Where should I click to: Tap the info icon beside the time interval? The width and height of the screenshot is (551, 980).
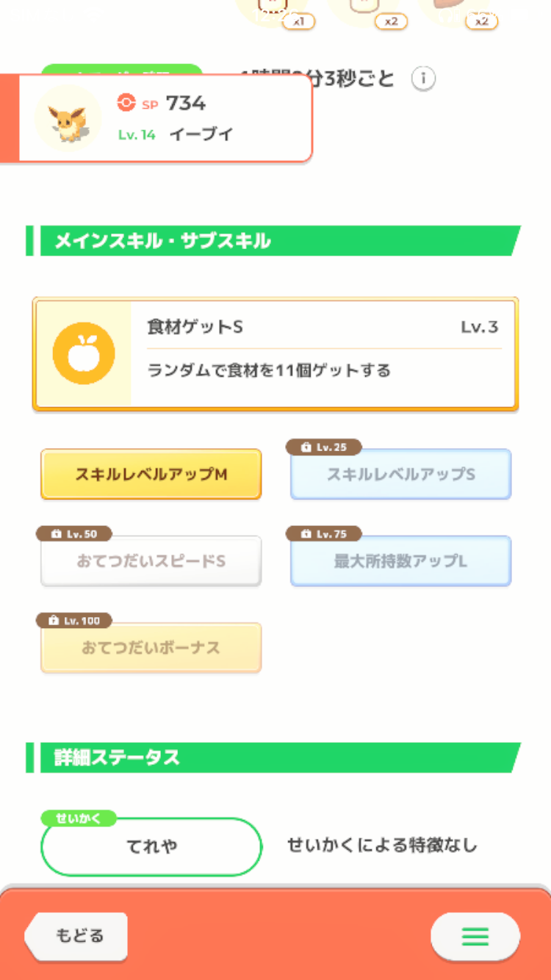point(423,79)
